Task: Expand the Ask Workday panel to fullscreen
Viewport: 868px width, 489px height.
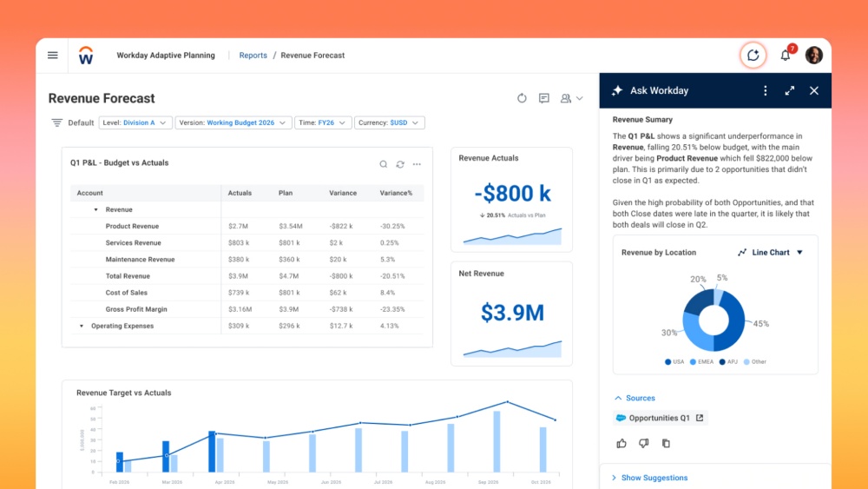Action: click(790, 90)
